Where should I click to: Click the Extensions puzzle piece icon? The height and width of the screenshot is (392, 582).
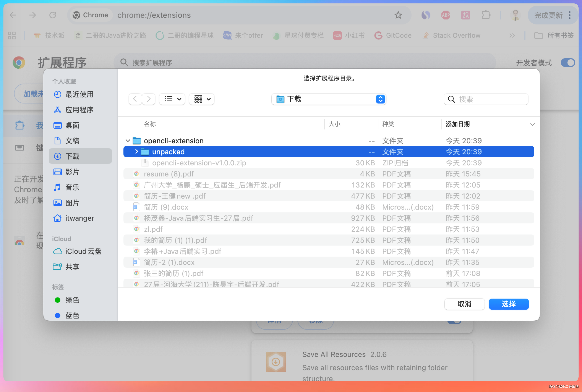point(486,15)
